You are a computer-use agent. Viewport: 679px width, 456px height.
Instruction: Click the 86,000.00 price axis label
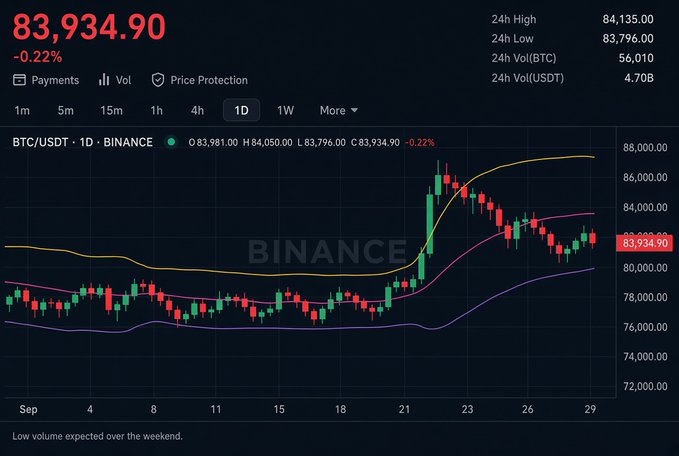point(645,178)
